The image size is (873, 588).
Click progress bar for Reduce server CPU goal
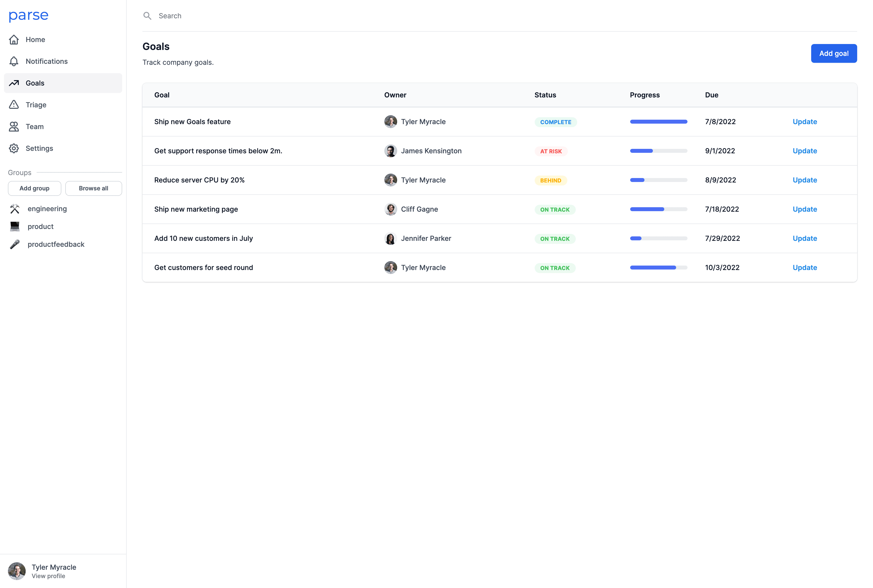click(658, 180)
